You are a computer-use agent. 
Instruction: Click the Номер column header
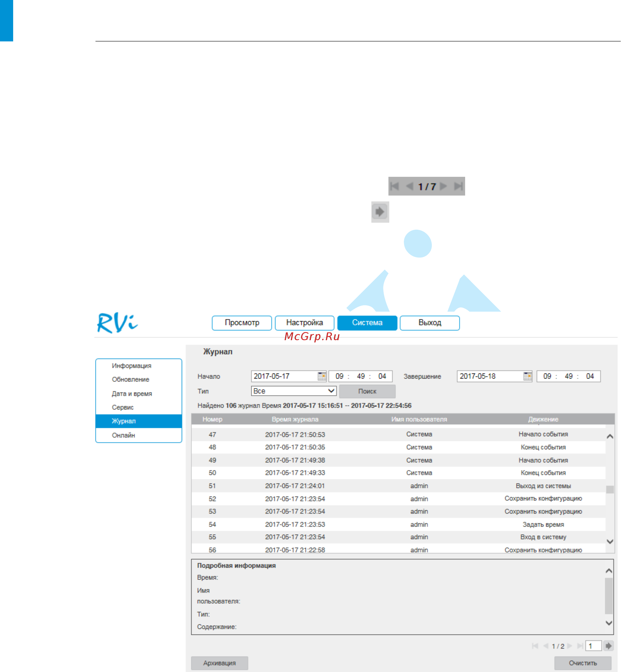click(x=212, y=419)
